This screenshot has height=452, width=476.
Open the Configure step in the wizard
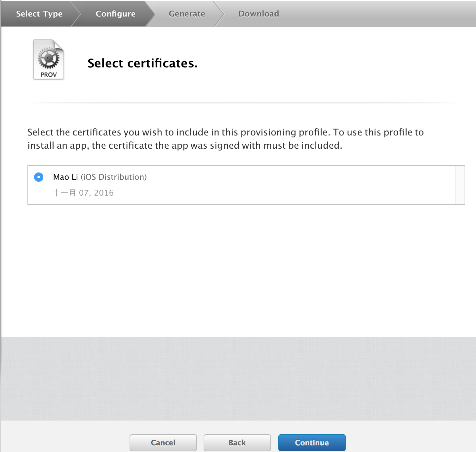tap(115, 14)
